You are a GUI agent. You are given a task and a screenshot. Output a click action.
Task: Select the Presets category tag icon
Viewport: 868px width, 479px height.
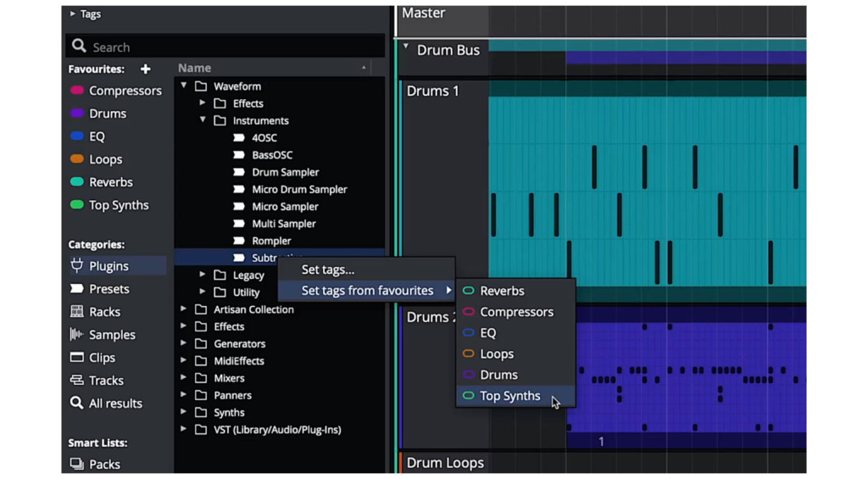pyautogui.click(x=77, y=288)
